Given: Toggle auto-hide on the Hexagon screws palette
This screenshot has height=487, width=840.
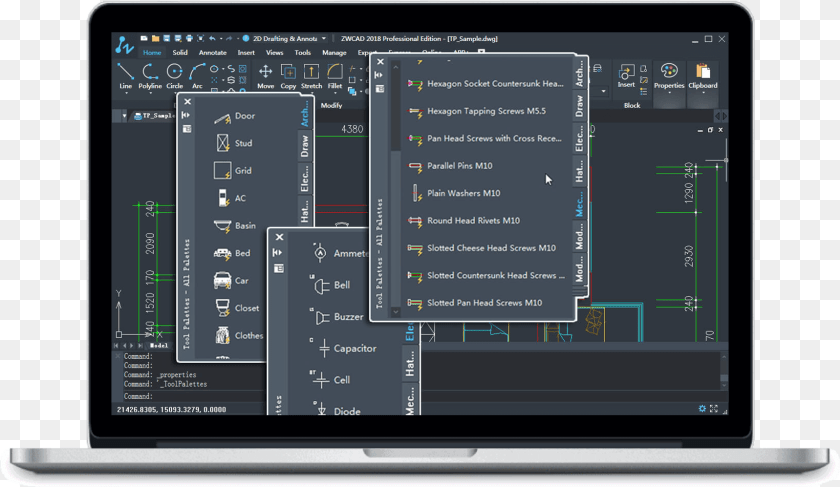Looking at the screenshot, I should 378,75.
